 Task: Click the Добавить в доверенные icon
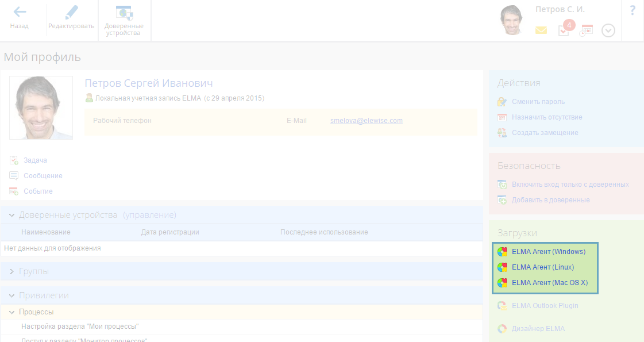(x=502, y=200)
